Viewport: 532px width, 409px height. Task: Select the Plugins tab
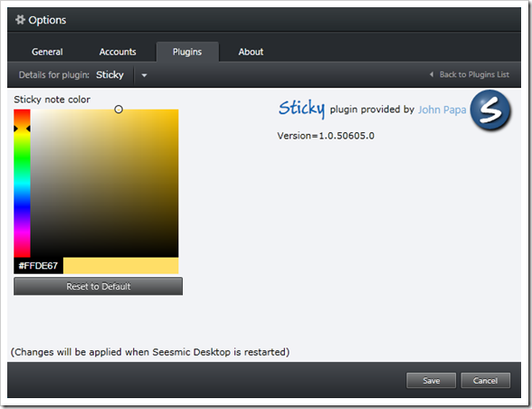187,52
